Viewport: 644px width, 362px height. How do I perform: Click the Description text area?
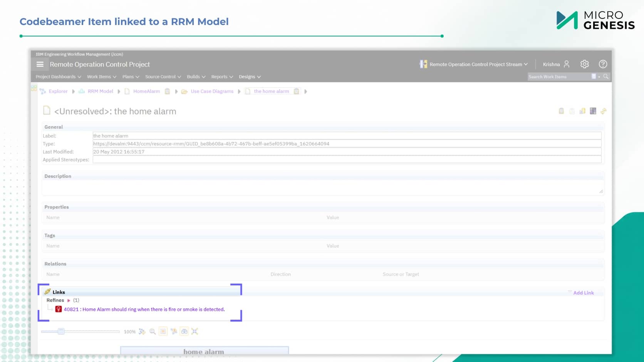click(x=323, y=187)
